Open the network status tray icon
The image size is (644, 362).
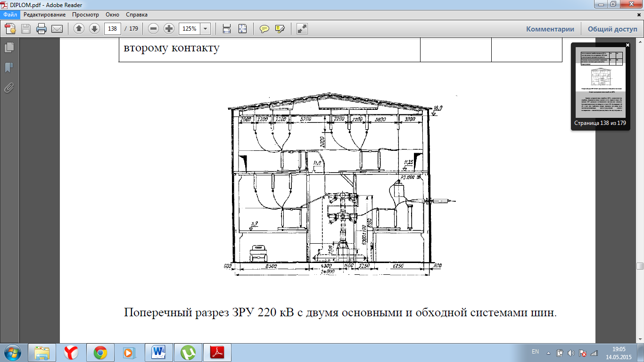click(594, 353)
